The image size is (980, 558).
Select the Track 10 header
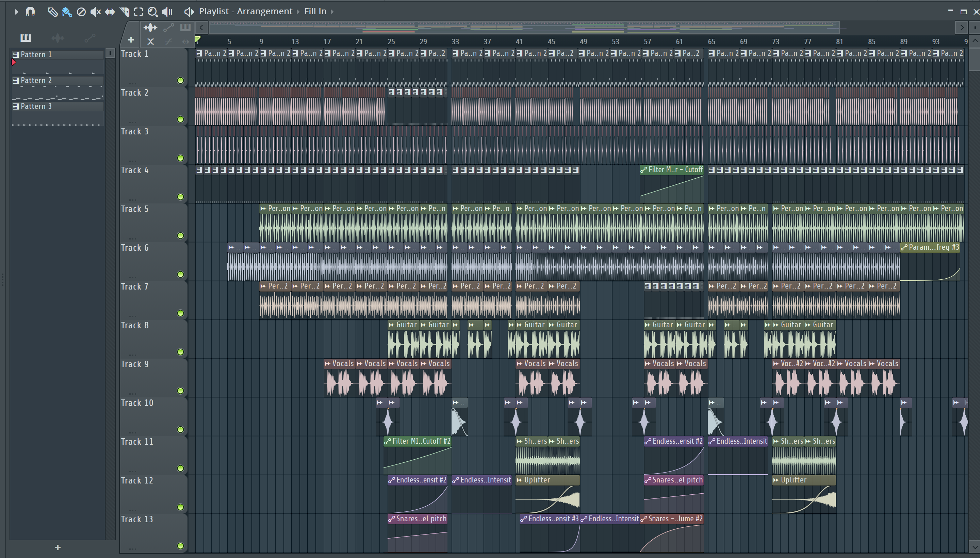(x=153, y=416)
